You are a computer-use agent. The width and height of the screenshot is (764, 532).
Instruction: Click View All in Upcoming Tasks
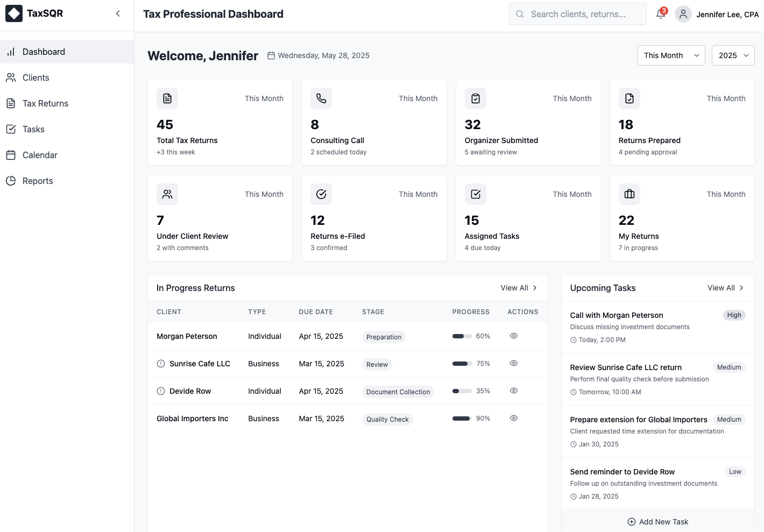[725, 288]
